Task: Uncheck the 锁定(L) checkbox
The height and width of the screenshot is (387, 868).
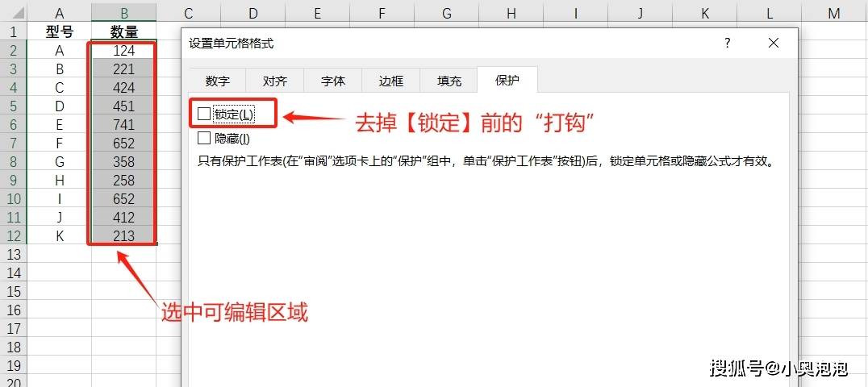Action: (204, 114)
